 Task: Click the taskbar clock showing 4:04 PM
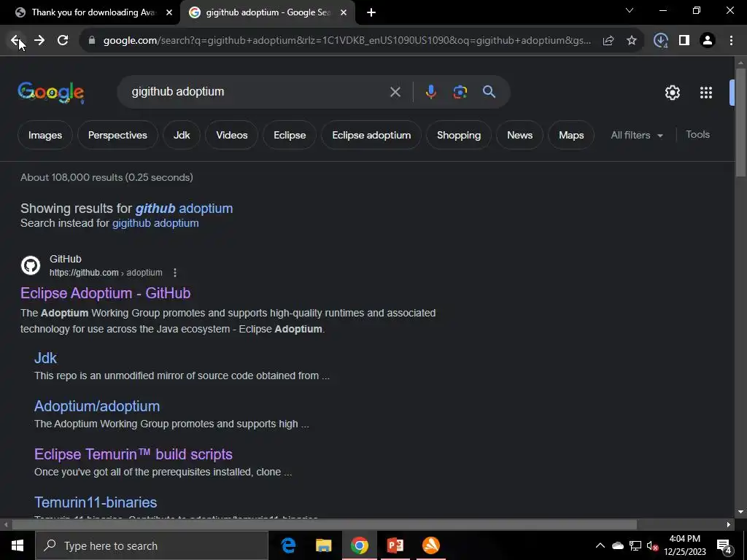point(684,545)
